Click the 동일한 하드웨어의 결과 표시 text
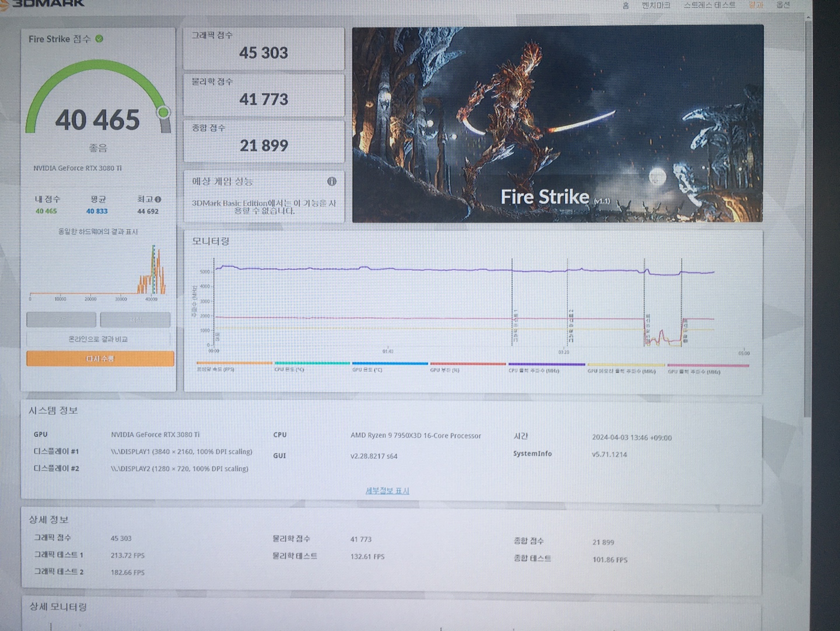 pyautogui.click(x=98, y=232)
